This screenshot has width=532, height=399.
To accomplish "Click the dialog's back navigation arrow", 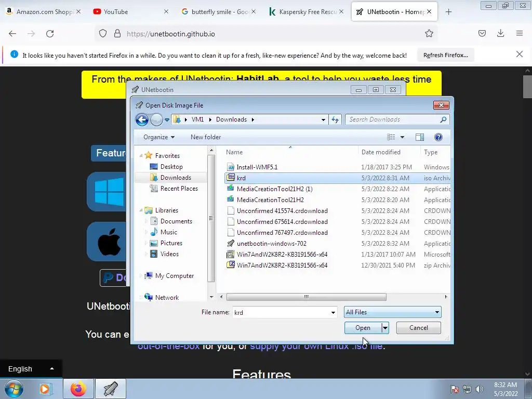I will pyautogui.click(x=142, y=119).
